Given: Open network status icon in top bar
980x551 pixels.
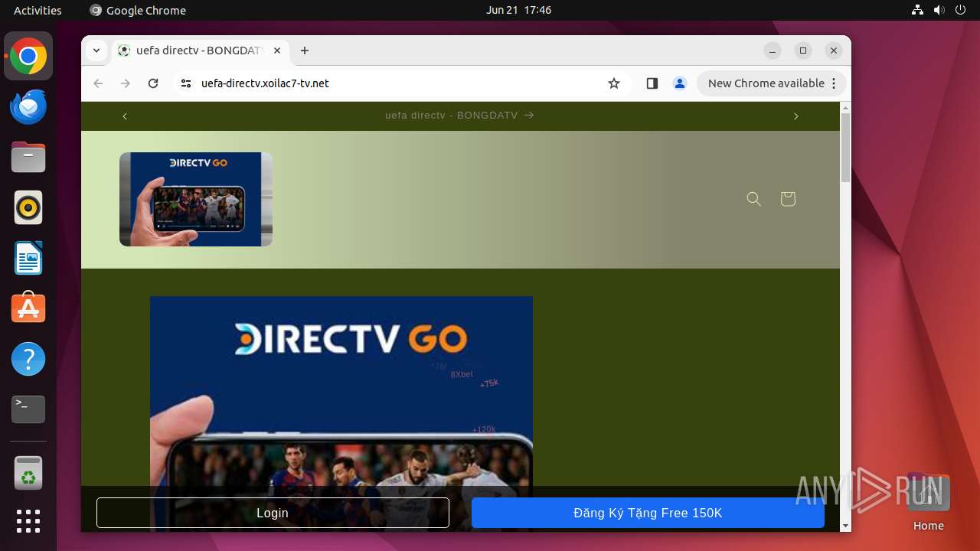Looking at the screenshot, I should click(x=918, y=10).
